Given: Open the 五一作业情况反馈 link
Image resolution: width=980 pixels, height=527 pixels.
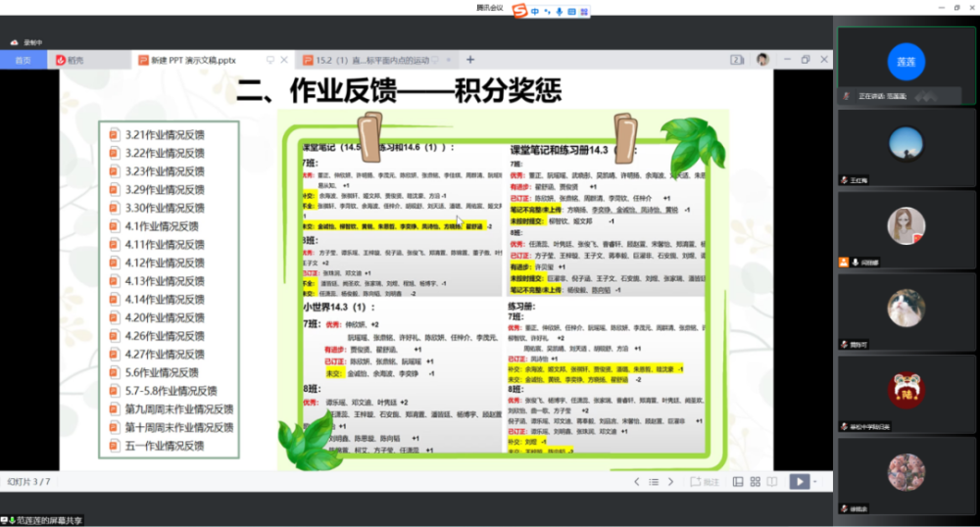Looking at the screenshot, I should (164, 446).
